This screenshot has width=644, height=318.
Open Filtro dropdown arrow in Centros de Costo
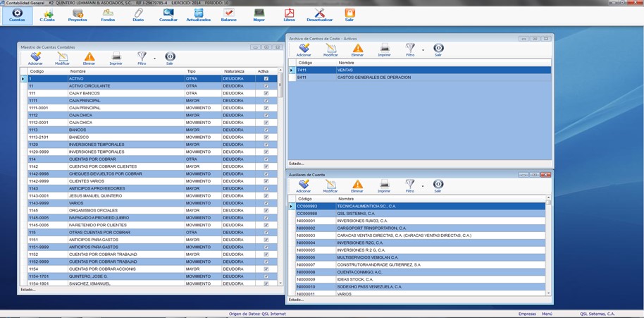pyautogui.click(x=423, y=50)
